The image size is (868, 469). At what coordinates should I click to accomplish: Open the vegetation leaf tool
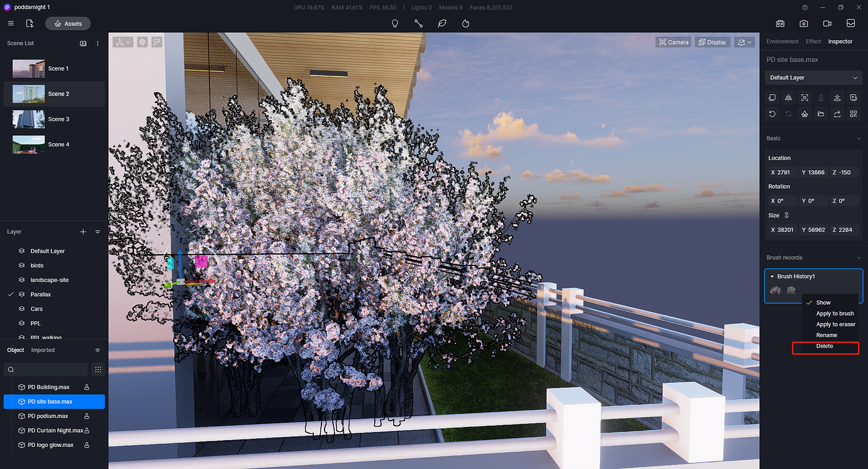coord(442,23)
